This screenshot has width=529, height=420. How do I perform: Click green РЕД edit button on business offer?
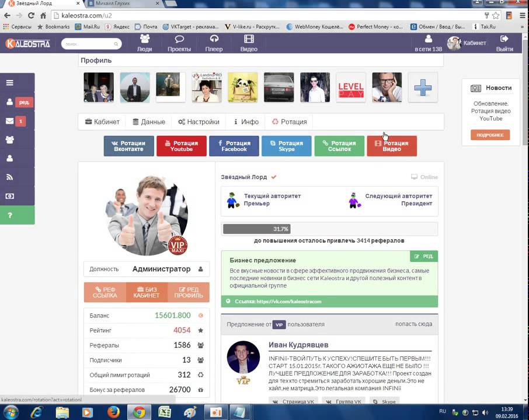[x=424, y=256]
